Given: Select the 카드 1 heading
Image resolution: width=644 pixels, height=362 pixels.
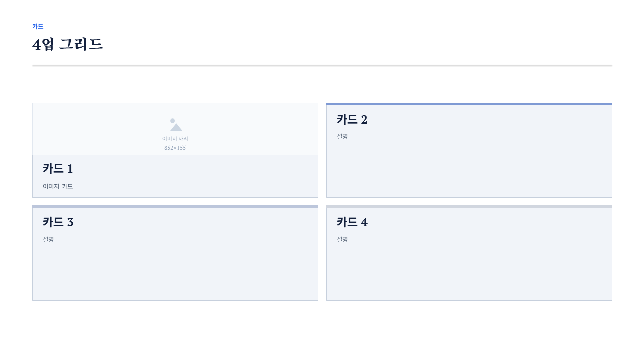Looking at the screenshot, I should (58, 169).
